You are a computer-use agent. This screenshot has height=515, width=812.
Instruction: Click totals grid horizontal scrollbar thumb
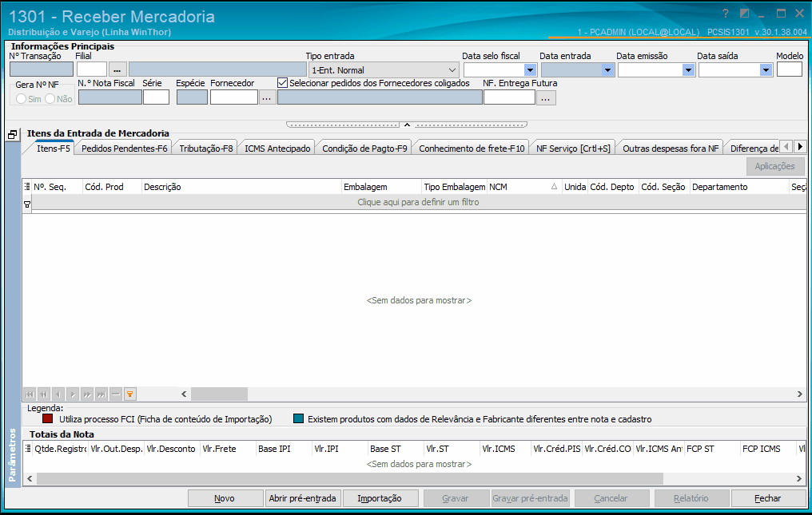350,479
